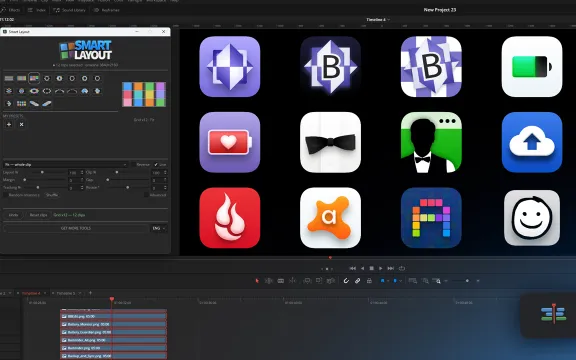Click the Custom Zoom icon

(x=437, y=281)
